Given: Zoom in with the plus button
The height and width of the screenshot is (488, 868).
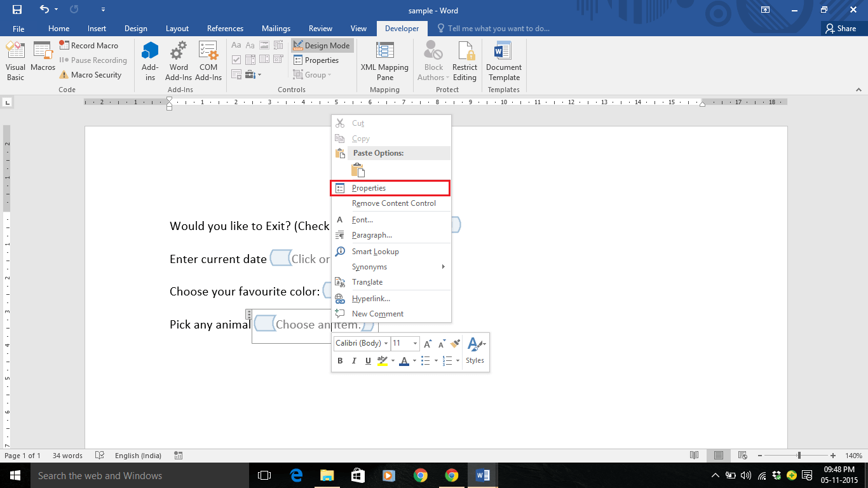Looking at the screenshot, I should tap(833, 456).
